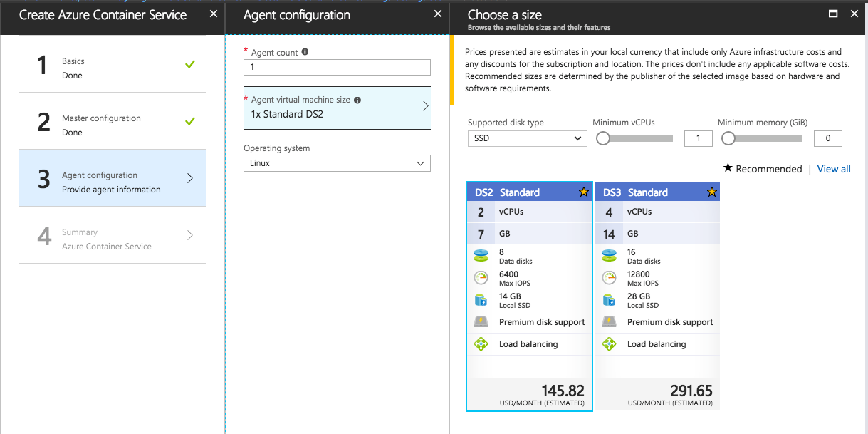Image resolution: width=868 pixels, height=434 pixels.
Task: Click the Premium disk support icon on DS3
Action: pos(609,322)
